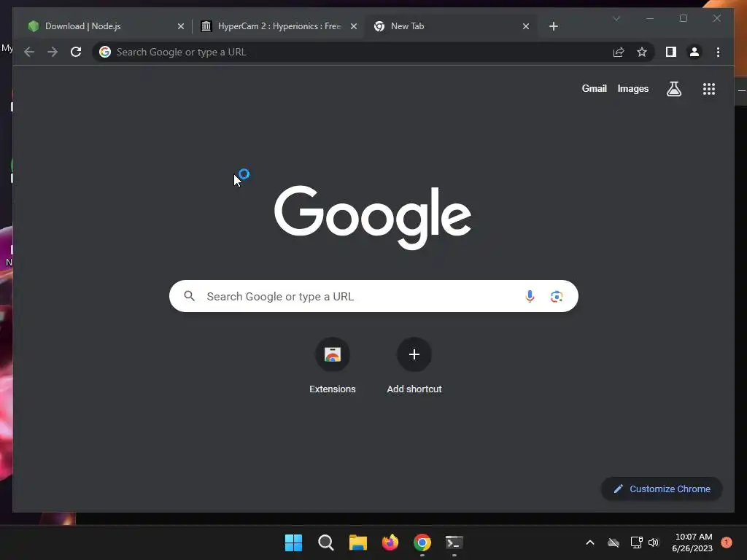Close the New Tab tab

(x=525, y=26)
